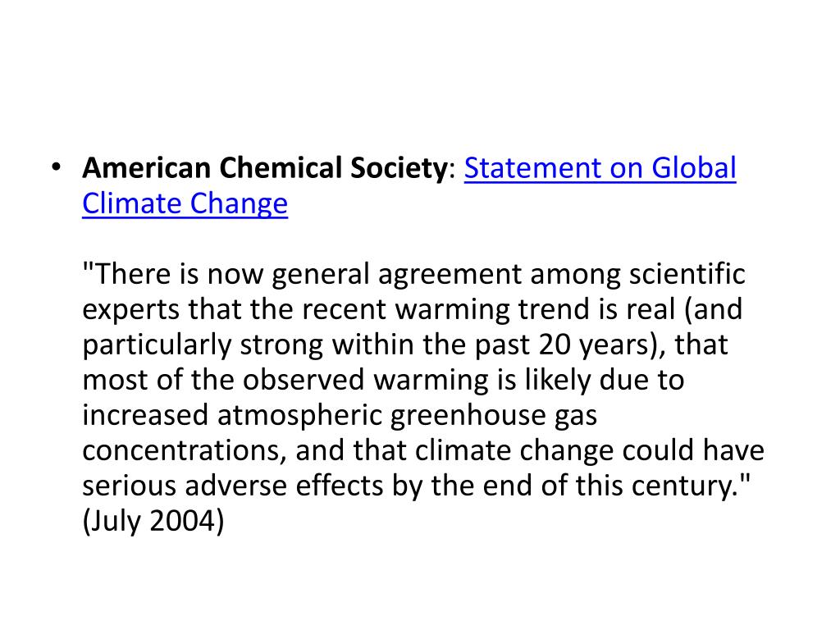
Task: Click the phrase 'general agreement' in quote
Action: point(396,274)
